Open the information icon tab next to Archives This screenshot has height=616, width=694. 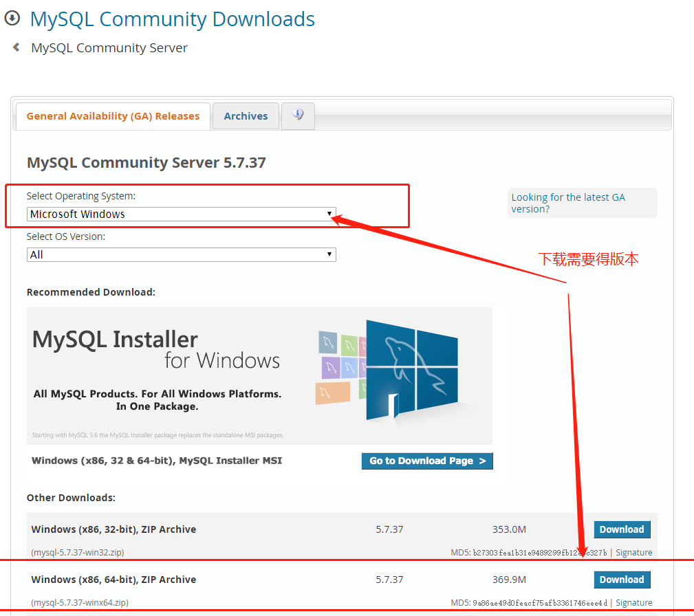pyautogui.click(x=297, y=115)
